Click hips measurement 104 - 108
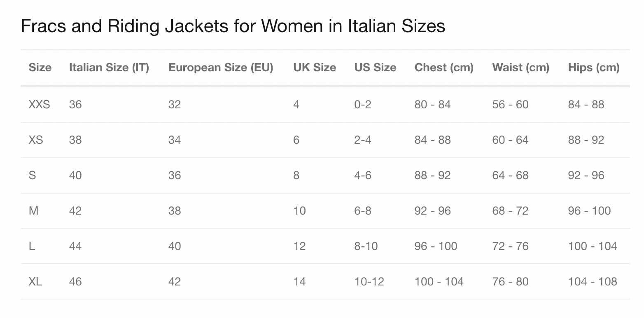644x318 pixels. 593,282
